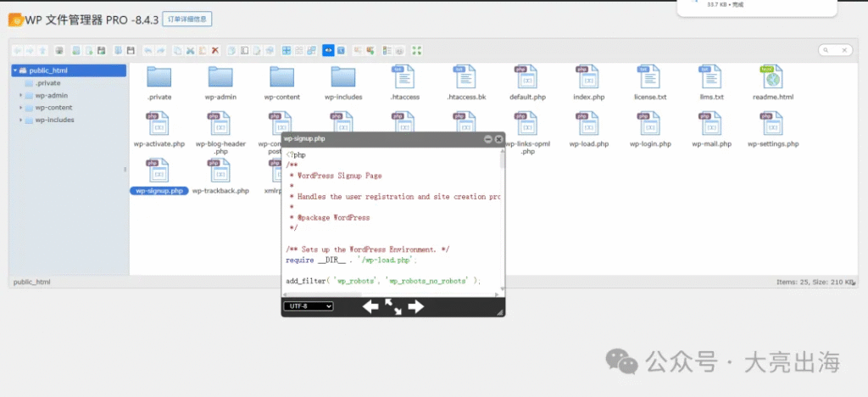
Task: Show next file using preview right arrow
Action: (x=415, y=306)
